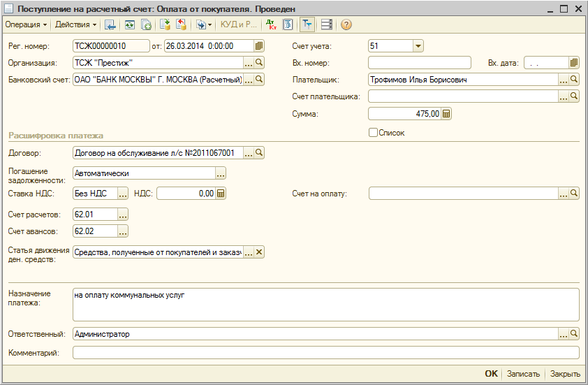Image resolution: width=588 pixels, height=385 pixels.
Task: Click the copy document icon with the green plus
Action: pyautogui.click(x=146, y=24)
